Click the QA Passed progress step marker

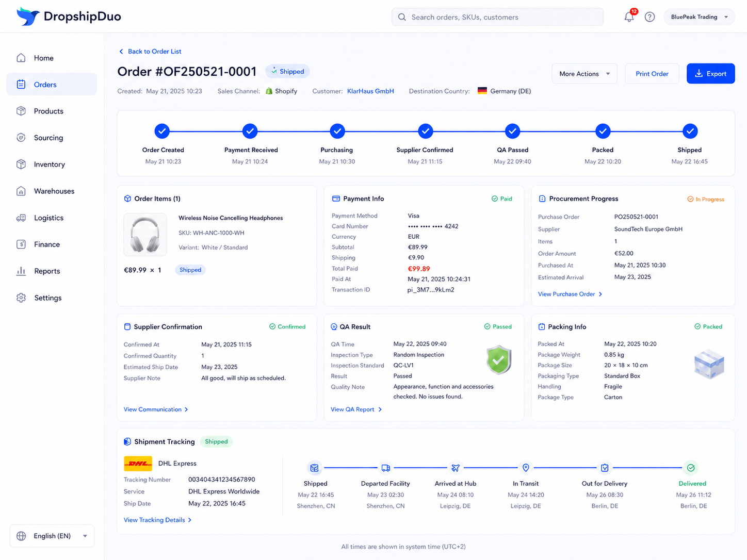click(512, 131)
